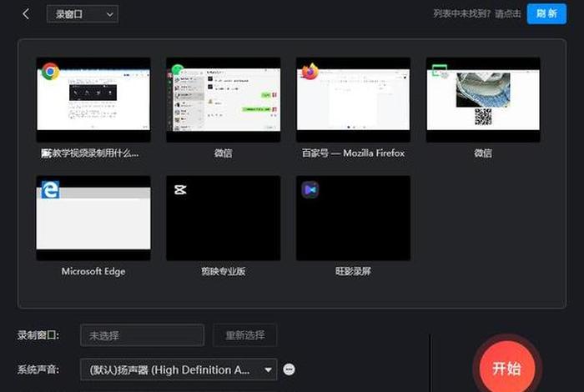The width and height of the screenshot is (584, 392).
Task: Click the 录制窗口 field showing 未选择
Action: click(x=143, y=335)
